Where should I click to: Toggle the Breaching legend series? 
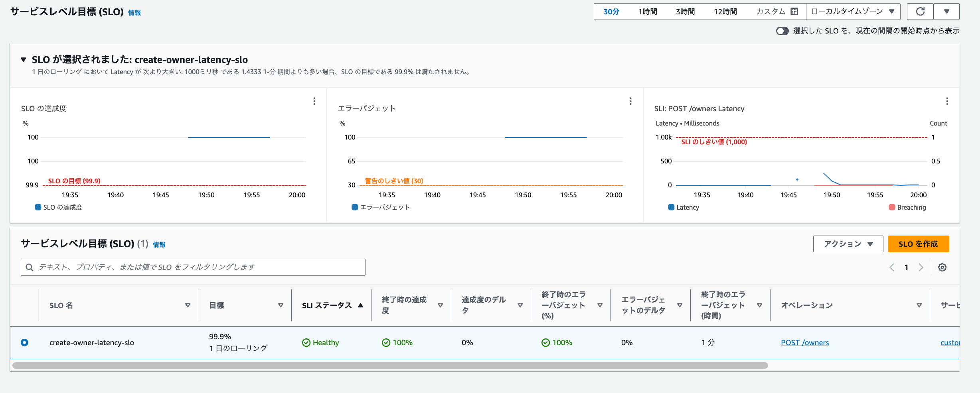tap(892, 207)
